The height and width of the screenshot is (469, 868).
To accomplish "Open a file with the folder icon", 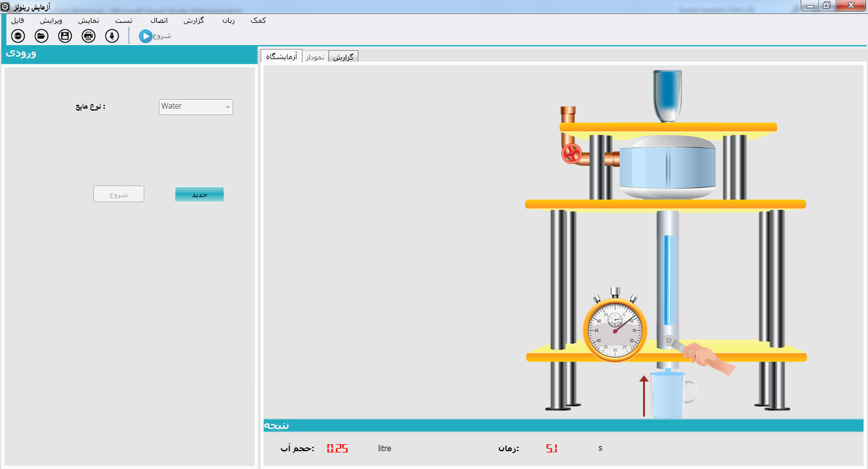I will (42, 36).
